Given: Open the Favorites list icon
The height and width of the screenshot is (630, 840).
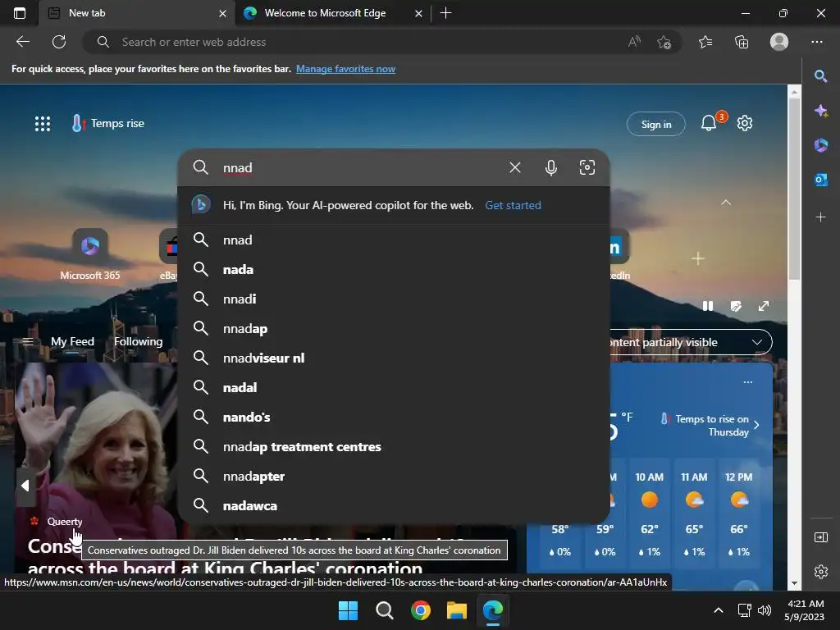Looking at the screenshot, I should (x=705, y=42).
